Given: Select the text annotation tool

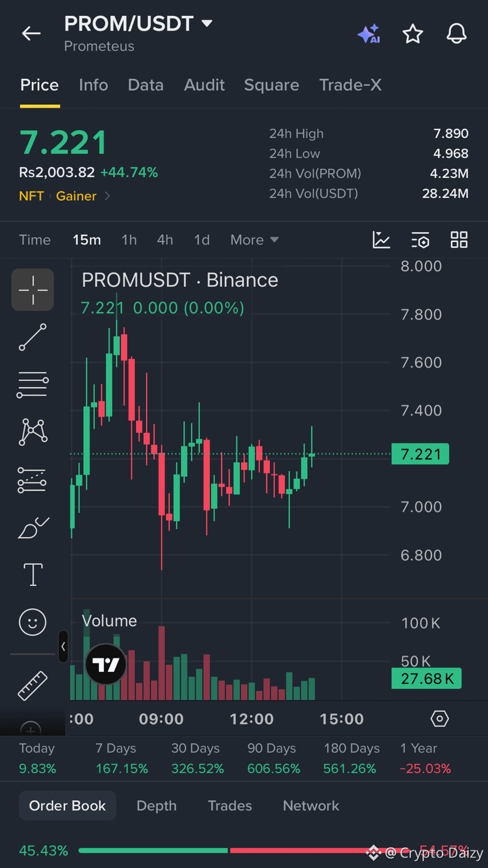Looking at the screenshot, I should click(x=33, y=575).
